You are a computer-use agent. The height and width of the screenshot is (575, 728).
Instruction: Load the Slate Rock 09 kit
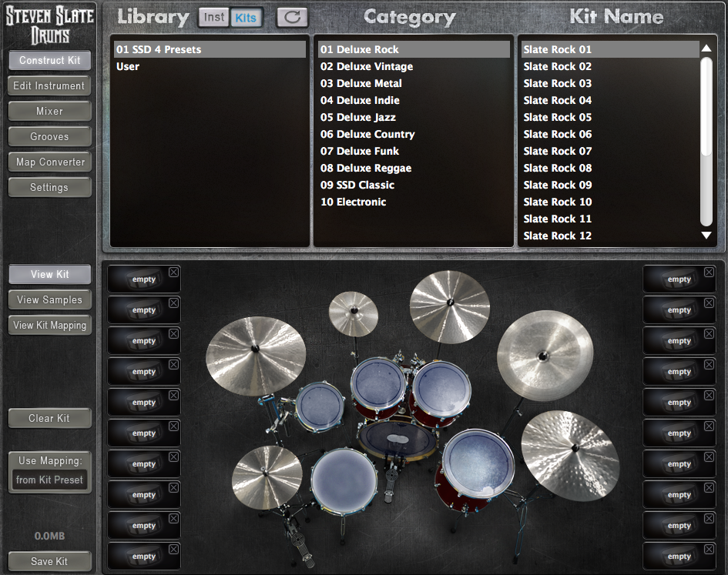[610, 185]
